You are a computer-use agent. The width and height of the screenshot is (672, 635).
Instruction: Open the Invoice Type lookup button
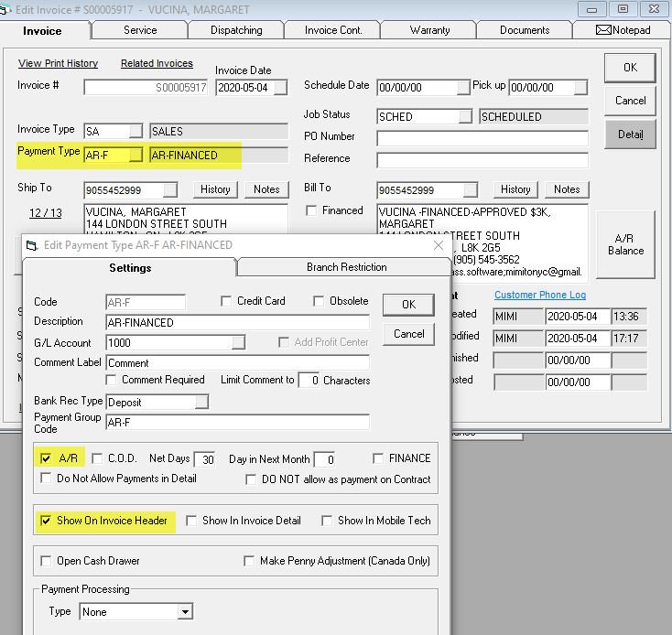[x=135, y=131]
